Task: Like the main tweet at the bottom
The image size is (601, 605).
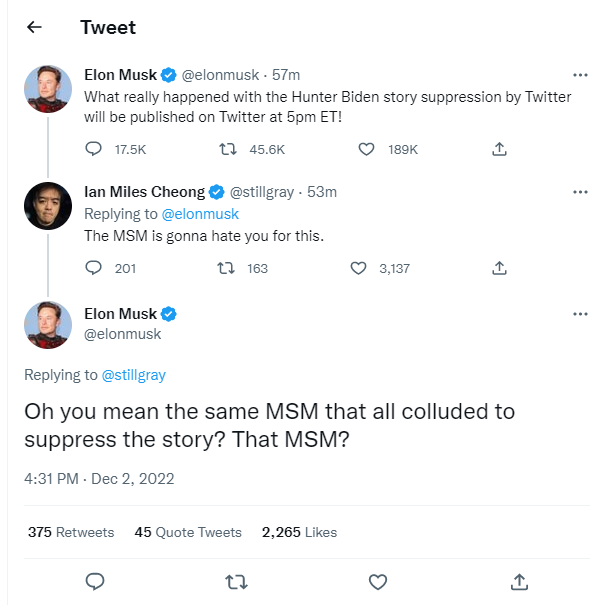Action: pos(378,581)
